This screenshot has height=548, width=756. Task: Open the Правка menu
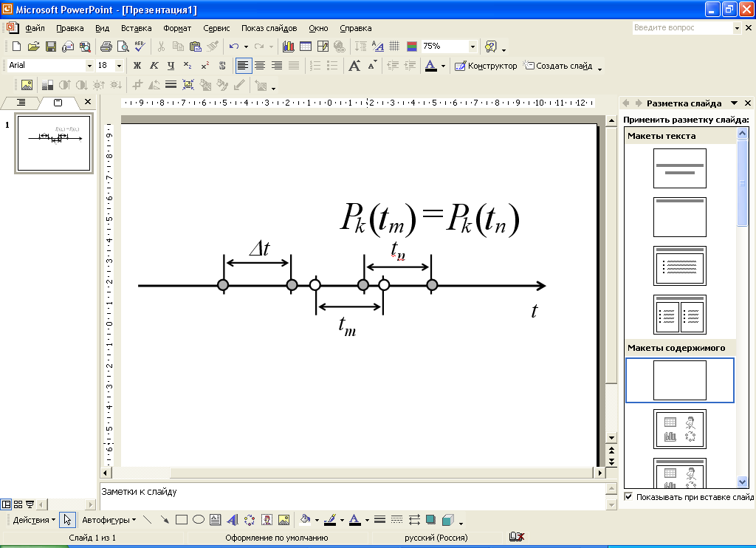point(70,29)
